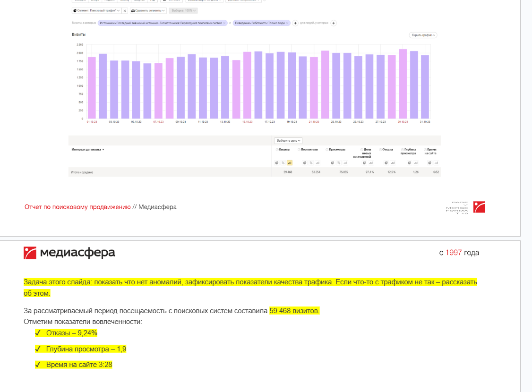Image resolution: width=532 pixels, height=392 pixels.
Task: Select pie chart icon under Посетители column
Action: click(305, 163)
